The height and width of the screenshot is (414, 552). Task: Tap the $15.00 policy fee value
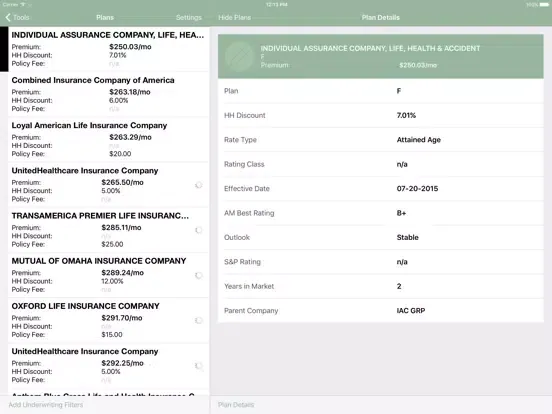112,335
